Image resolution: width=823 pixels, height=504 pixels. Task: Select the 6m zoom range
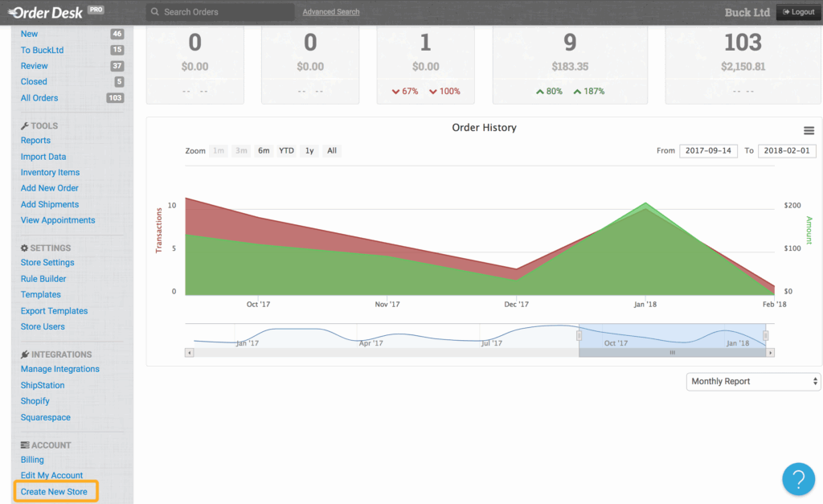pyautogui.click(x=264, y=151)
